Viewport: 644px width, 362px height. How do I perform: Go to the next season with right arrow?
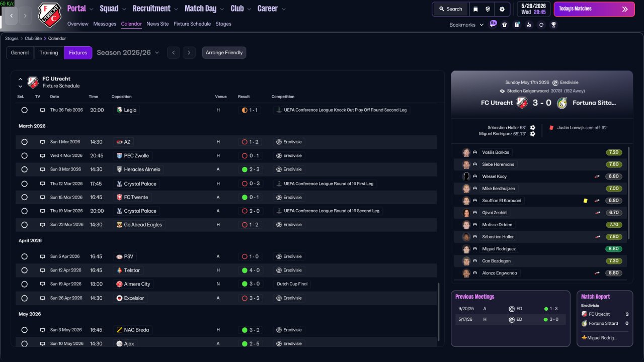click(189, 53)
